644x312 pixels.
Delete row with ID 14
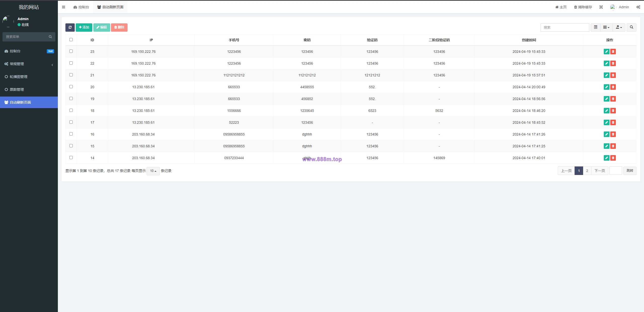click(613, 158)
